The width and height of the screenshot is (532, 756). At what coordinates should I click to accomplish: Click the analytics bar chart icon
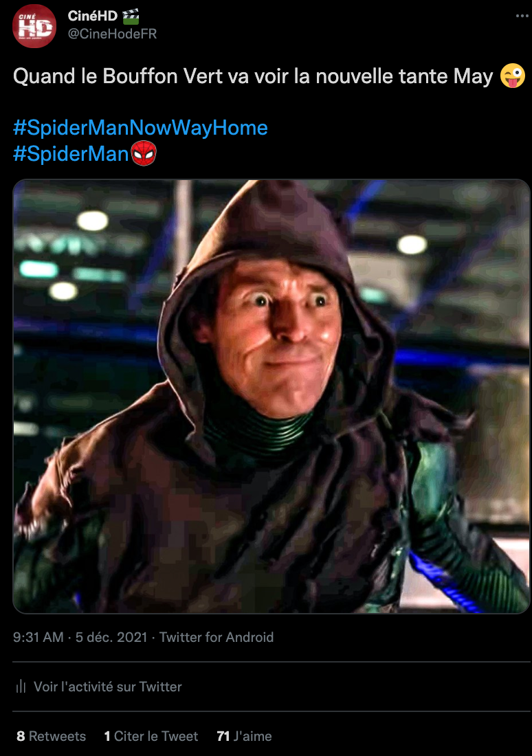coord(21,686)
